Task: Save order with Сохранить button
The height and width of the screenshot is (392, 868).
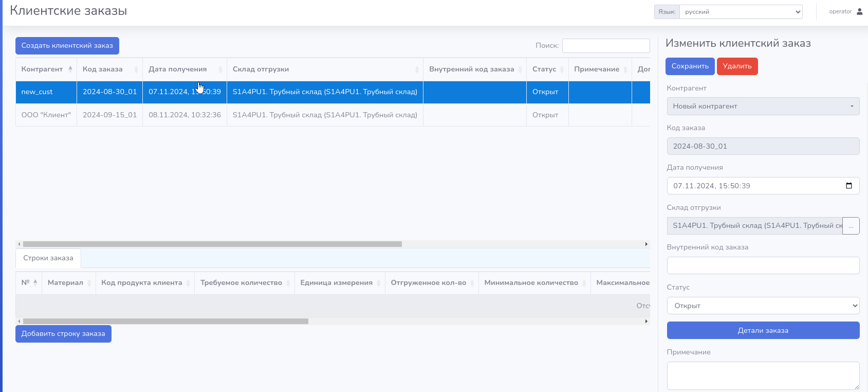Action: tap(690, 66)
